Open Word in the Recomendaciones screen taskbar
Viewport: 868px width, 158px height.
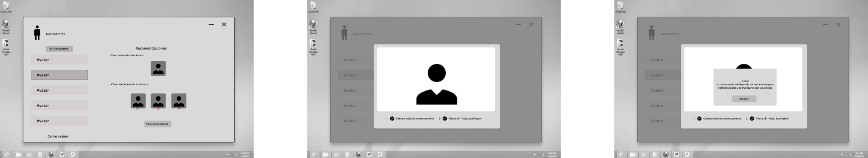pos(62,155)
